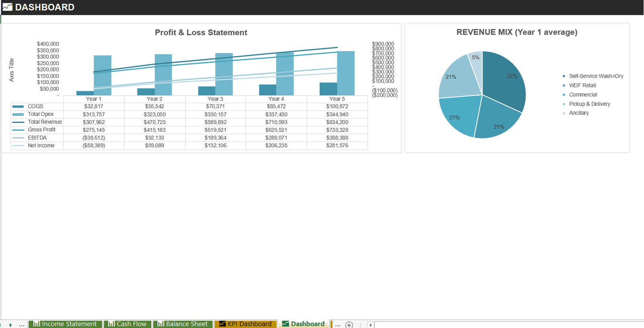Click the chart icon beside the DASHBOARD title

click(x=7, y=7)
